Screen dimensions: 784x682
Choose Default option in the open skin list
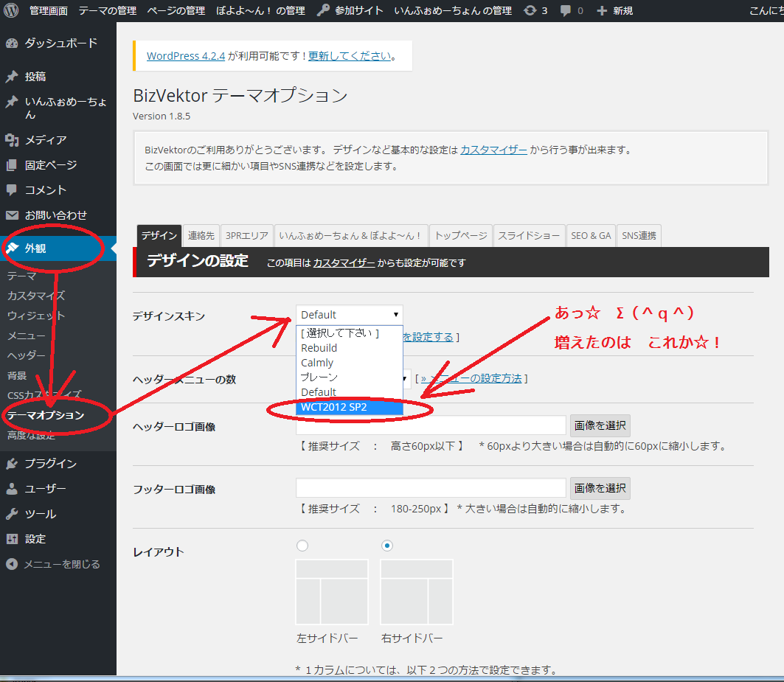tap(349, 392)
